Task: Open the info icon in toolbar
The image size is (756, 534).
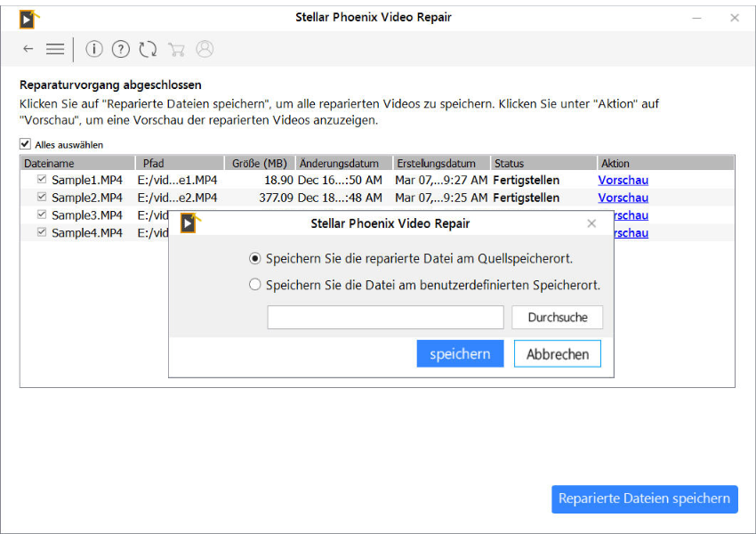Action: pyautogui.click(x=94, y=49)
